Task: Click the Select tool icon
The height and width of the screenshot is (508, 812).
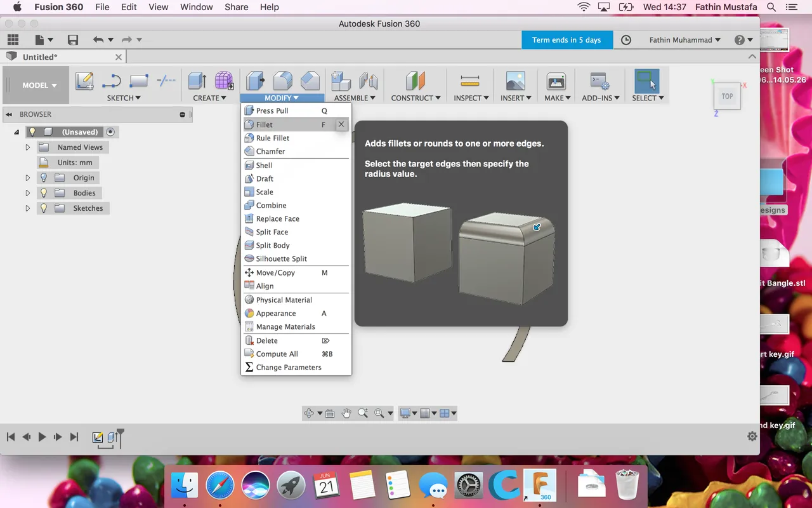Action: tap(647, 81)
